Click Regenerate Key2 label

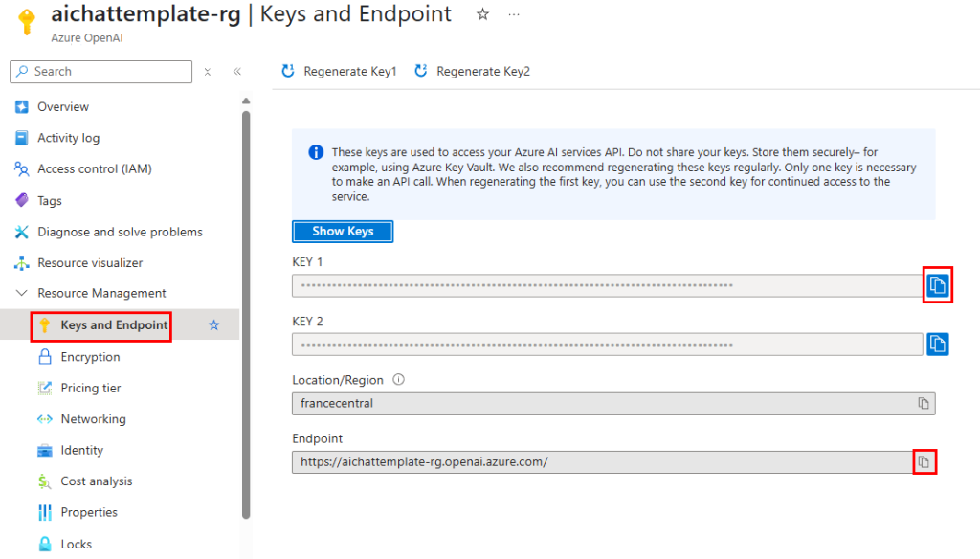tap(483, 71)
